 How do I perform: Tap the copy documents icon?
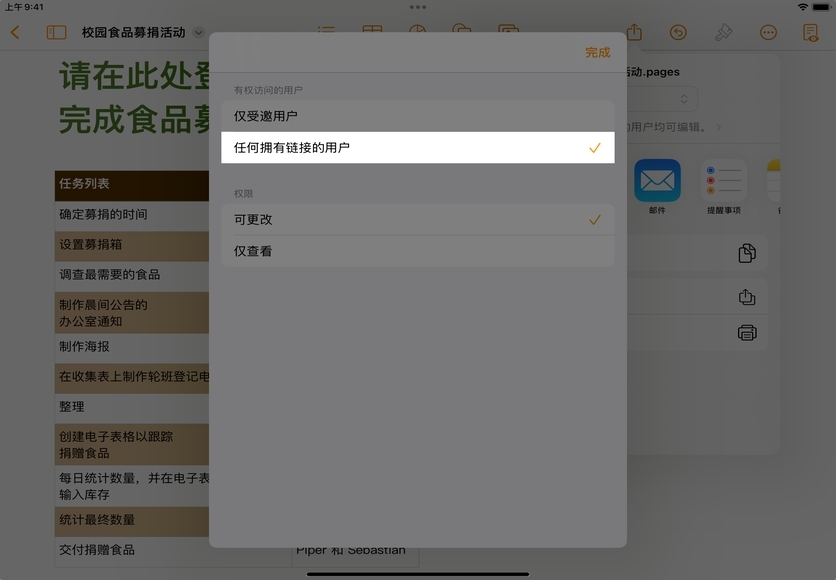pos(747,253)
